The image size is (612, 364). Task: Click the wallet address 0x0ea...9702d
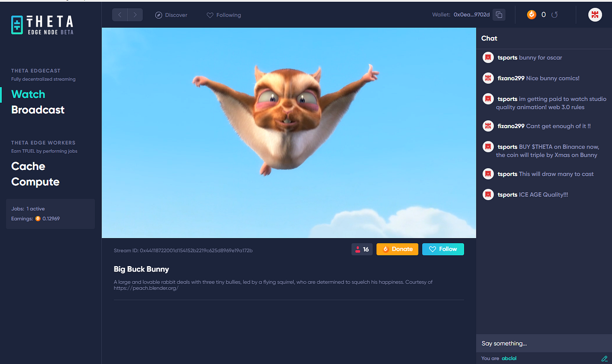[472, 15]
